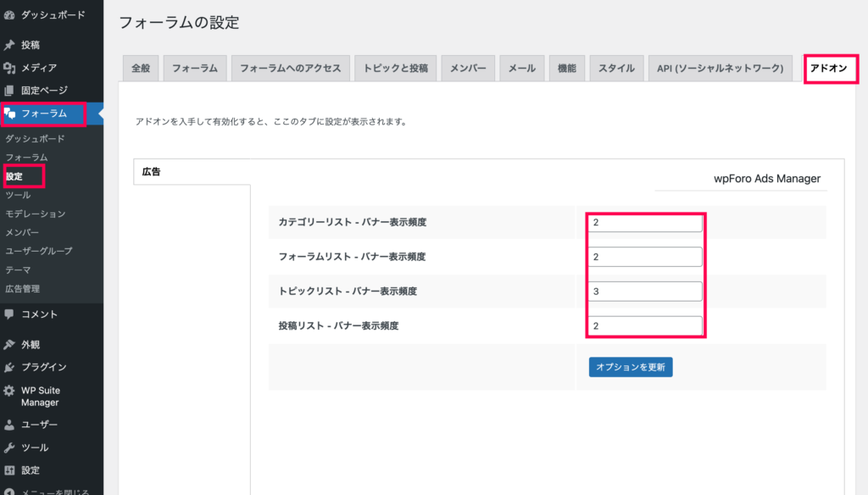
Task: Click the カテゴリーリスト banner frequency field
Action: tap(644, 223)
